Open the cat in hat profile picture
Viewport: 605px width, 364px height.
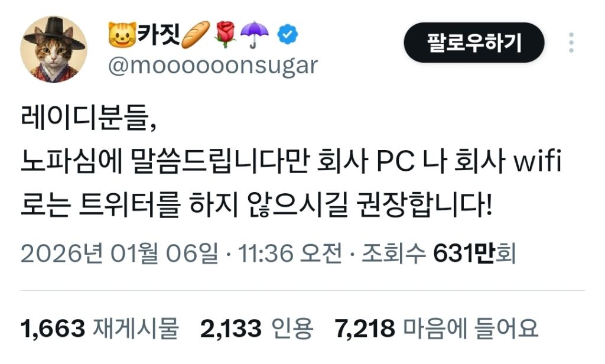[x=54, y=49]
